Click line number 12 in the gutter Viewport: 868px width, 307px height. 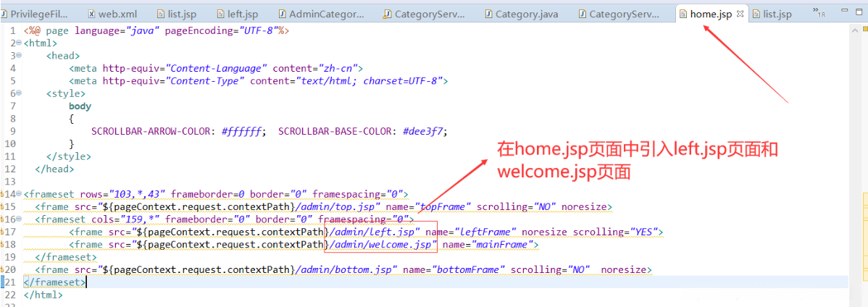[10, 169]
